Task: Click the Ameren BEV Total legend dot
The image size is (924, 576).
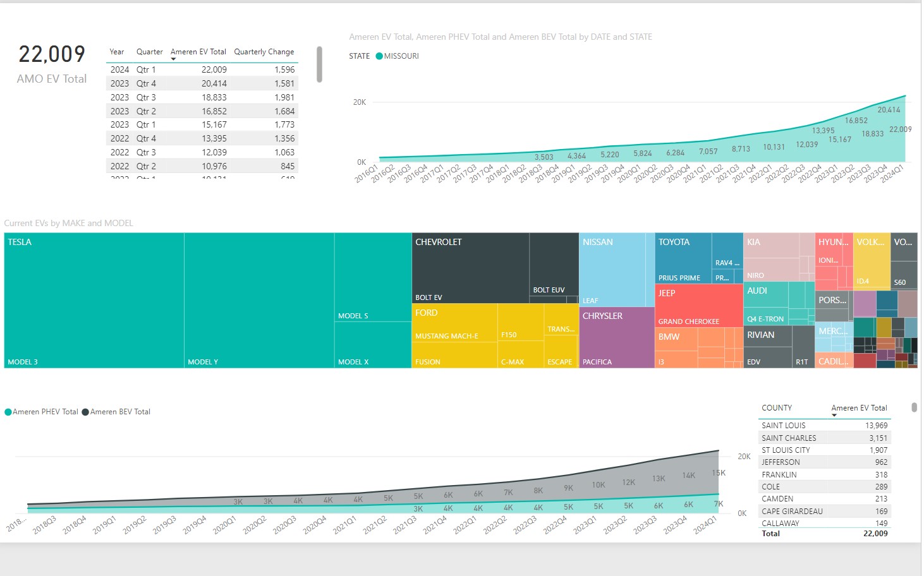Action: tap(85, 412)
